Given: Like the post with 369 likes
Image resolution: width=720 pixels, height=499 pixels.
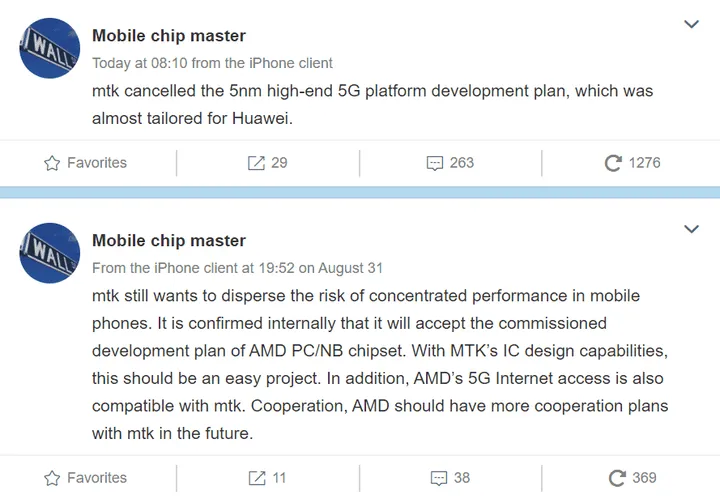Looking at the screenshot, I should coord(632,478).
